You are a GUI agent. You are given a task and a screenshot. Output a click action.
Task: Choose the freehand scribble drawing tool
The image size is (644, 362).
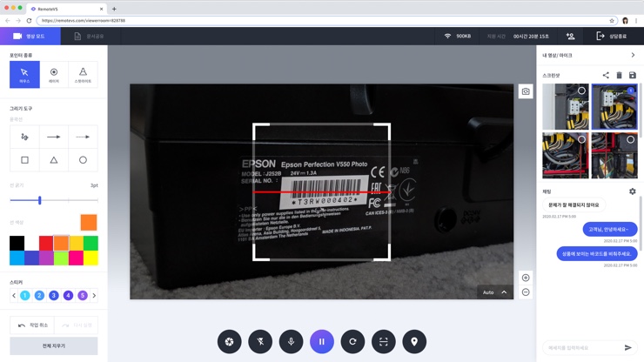[24, 137]
